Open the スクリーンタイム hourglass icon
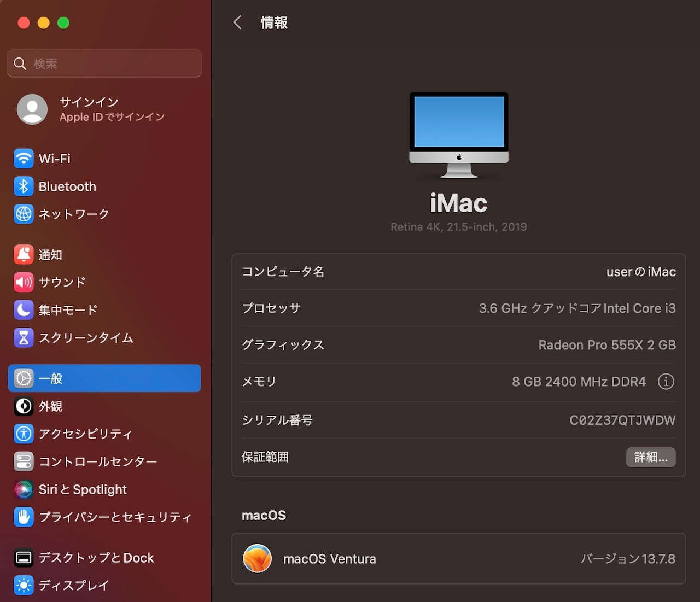 tap(24, 338)
